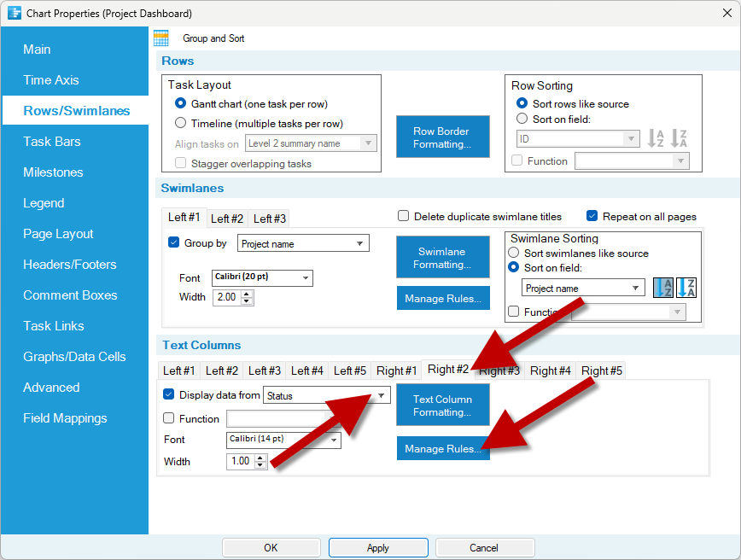This screenshot has width=741, height=560.
Task: Go to Time Axis section
Action: (x=51, y=80)
